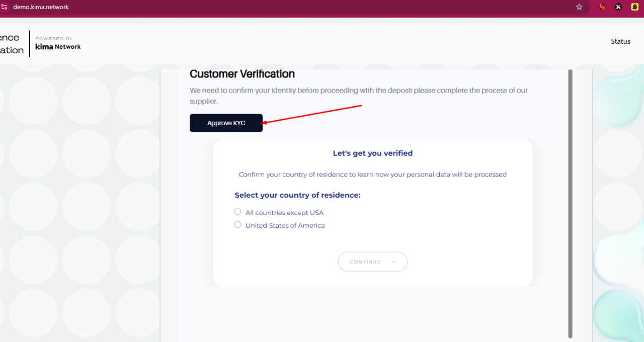The image size is (644, 342).
Task: Click the Continue button
Action: pos(372,262)
